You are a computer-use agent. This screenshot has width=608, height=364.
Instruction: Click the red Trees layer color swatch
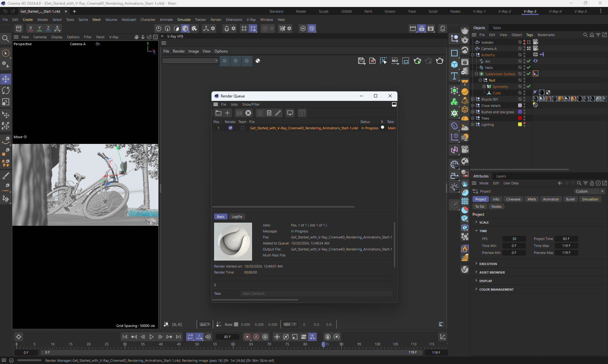coord(520,118)
